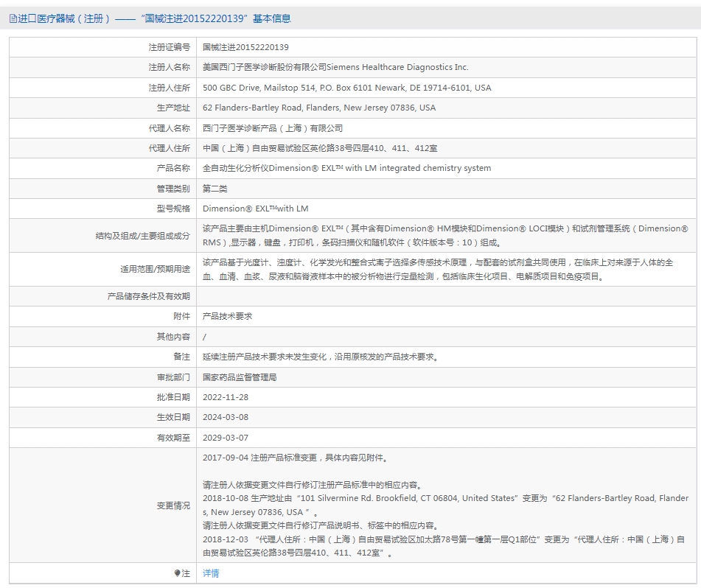This screenshot has width=701, height=588.
Task: Click approving department 国家药品监督管理局
Action: click(240, 377)
